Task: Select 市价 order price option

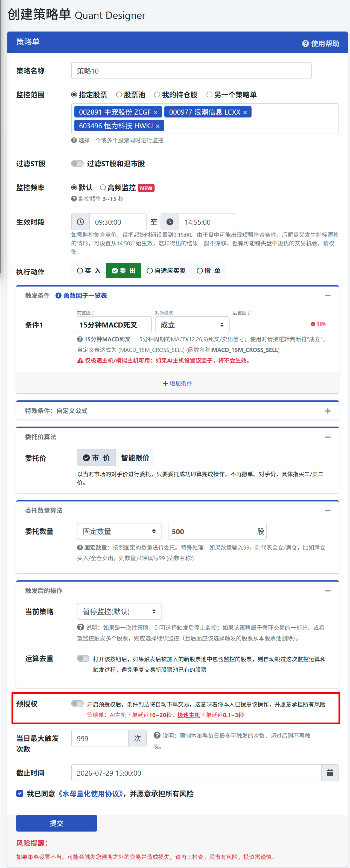Action: (x=97, y=458)
